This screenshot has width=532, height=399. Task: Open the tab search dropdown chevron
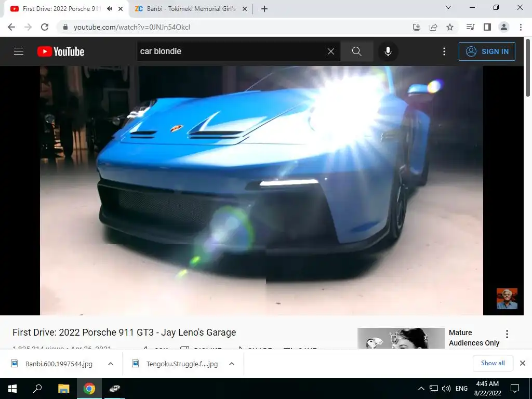[448, 7]
